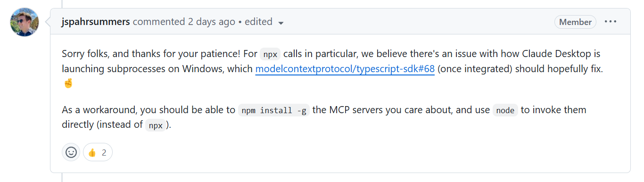Click the "npx" code after "For"
Viewport: 644px width, 182px height.
tap(272, 54)
